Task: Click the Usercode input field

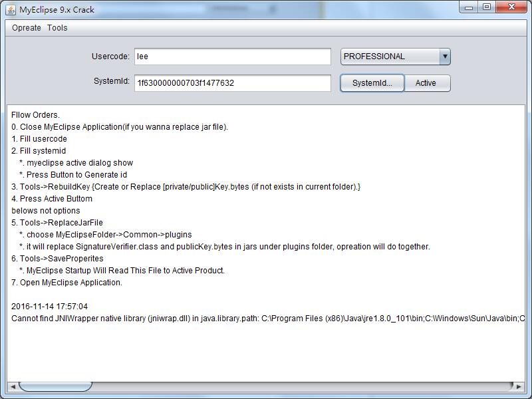Action: point(232,57)
